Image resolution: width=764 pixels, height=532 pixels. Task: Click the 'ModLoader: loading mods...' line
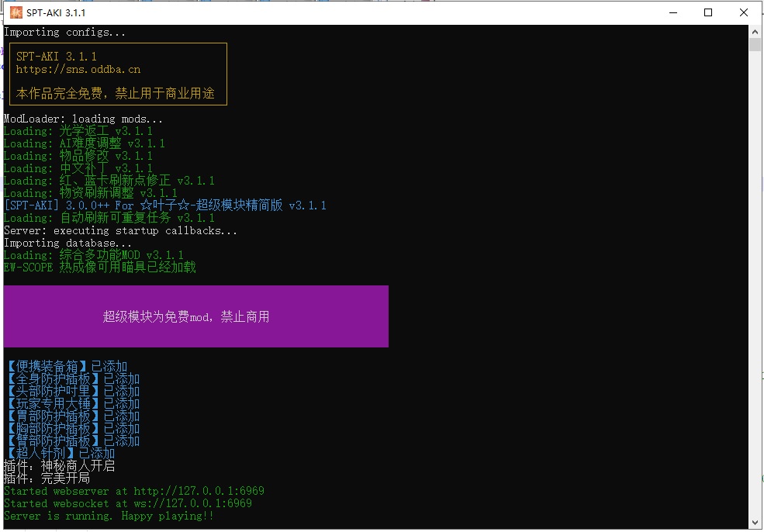pos(83,119)
